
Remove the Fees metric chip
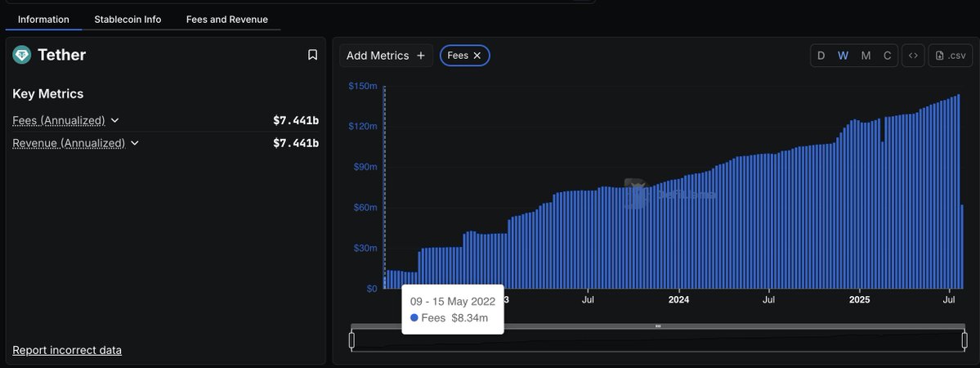(x=477, y=56)
